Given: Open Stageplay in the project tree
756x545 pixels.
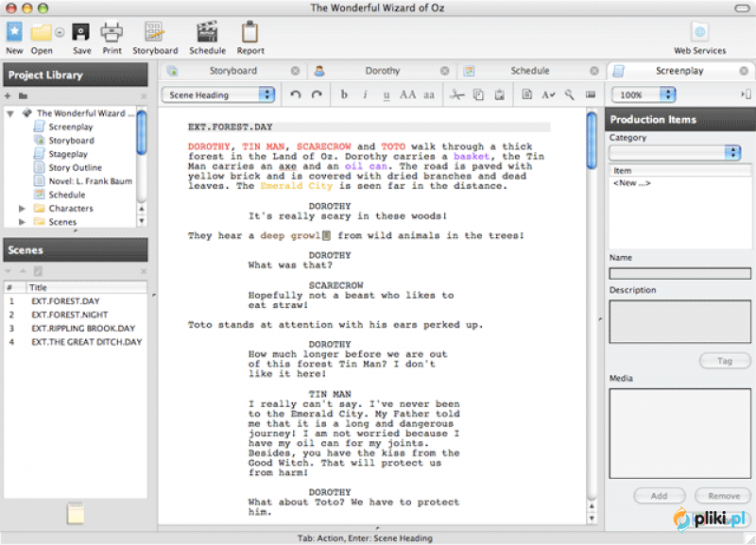Looking at the screenshot, I should (68, 154).
